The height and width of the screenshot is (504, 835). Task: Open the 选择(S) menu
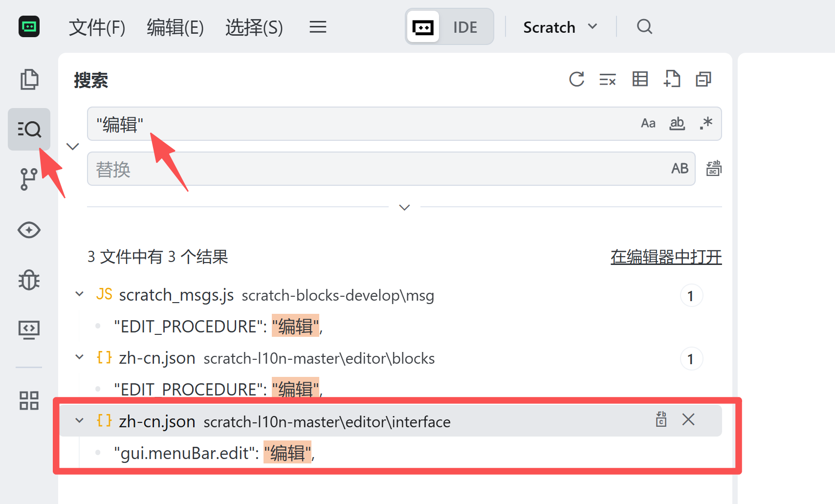pos(254,27)
